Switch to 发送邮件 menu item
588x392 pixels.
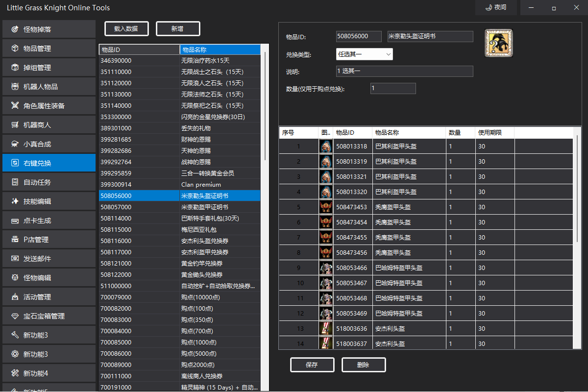click(49, 259)
